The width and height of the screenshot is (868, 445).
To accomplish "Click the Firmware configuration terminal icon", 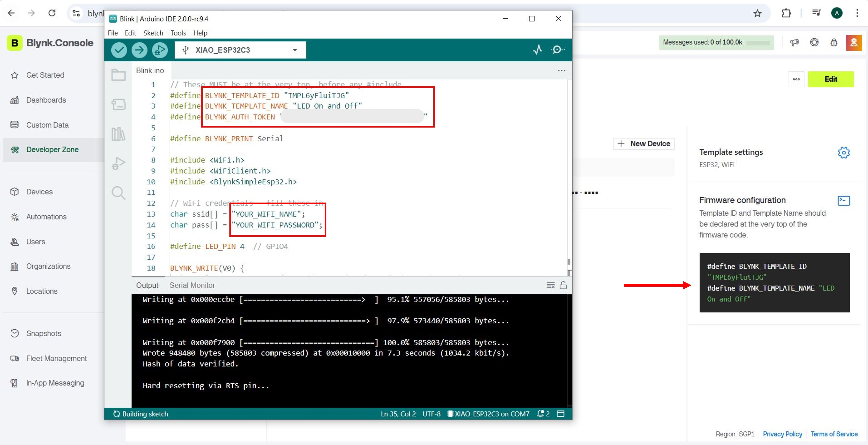I will click(844, 201).
